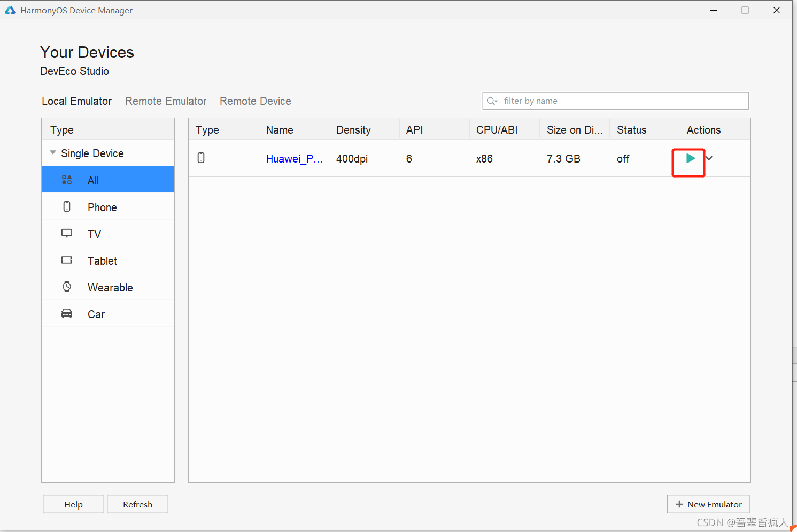
Task: Close the Device Manager window
Action: [777, 10]
